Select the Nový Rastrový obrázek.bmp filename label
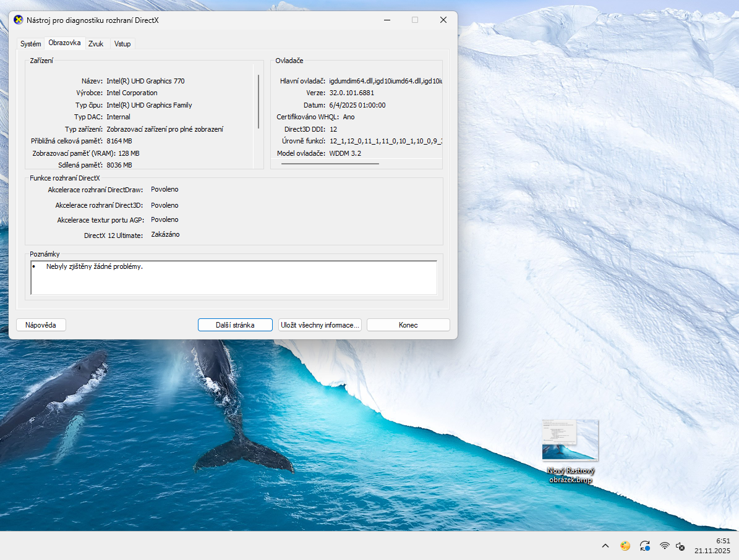Viewport: 739px width, 560px height. pyautogui.click(x=570, y=475)
